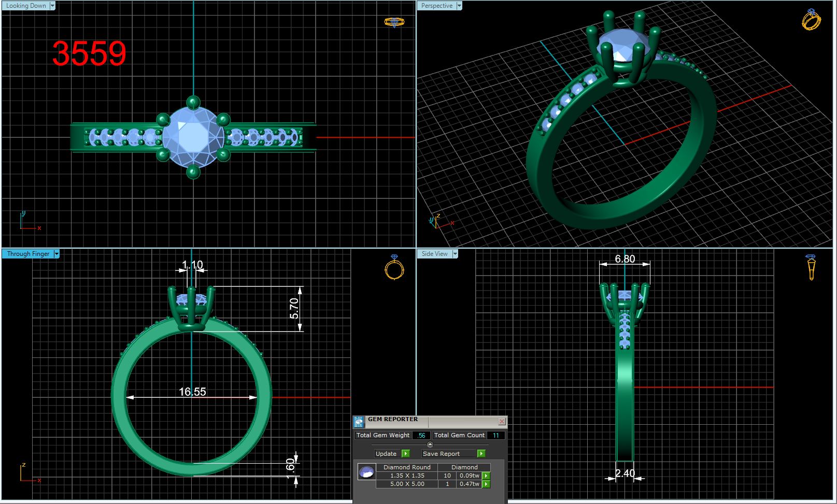This screenshot has height=504, width=837.
Task: Click the ring orientation icon in Looking Down view
Action: (x=394, y=22)
